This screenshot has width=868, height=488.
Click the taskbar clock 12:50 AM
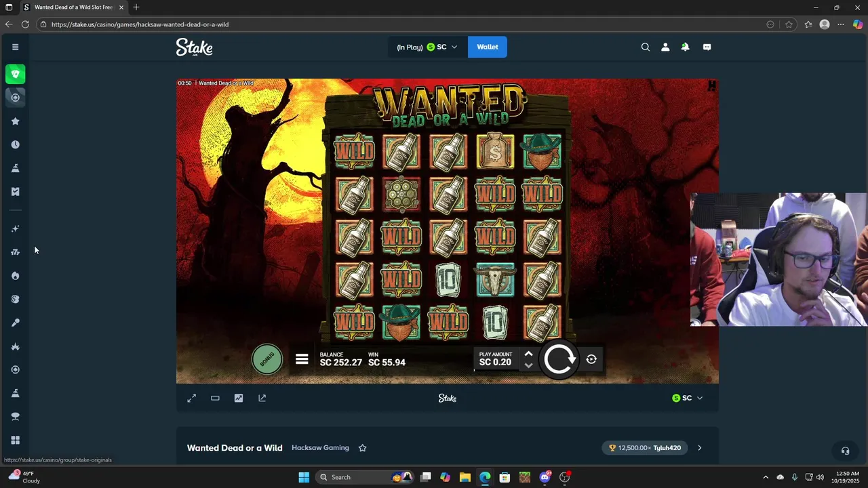point(848,477)
